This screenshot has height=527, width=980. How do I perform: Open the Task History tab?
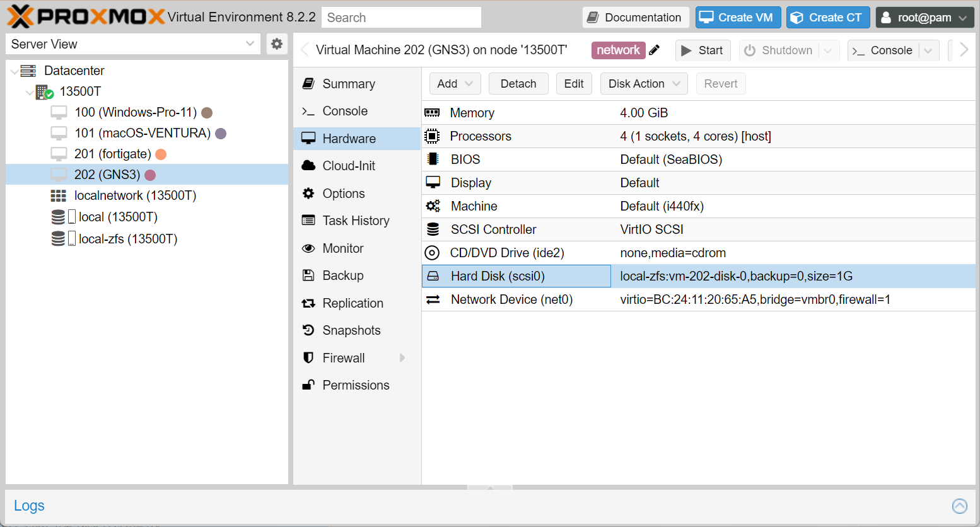(x=357, y=221)
